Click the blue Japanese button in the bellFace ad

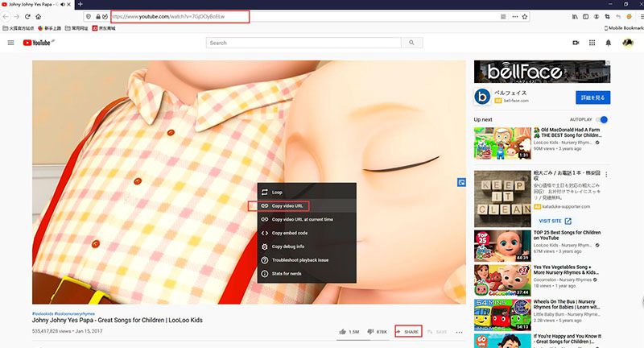coord(592,97)
